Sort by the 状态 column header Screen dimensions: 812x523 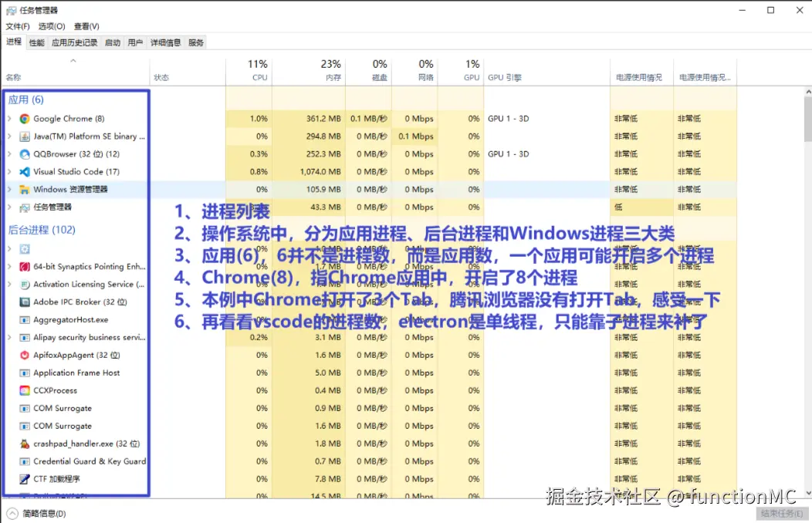(188, 71)
